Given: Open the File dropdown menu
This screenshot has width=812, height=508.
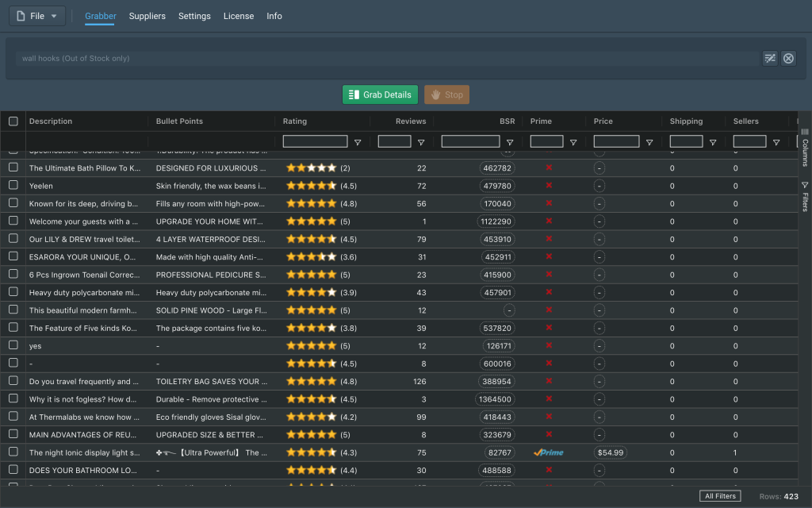Looking at the screenshot, I should (x=37, y=16).
